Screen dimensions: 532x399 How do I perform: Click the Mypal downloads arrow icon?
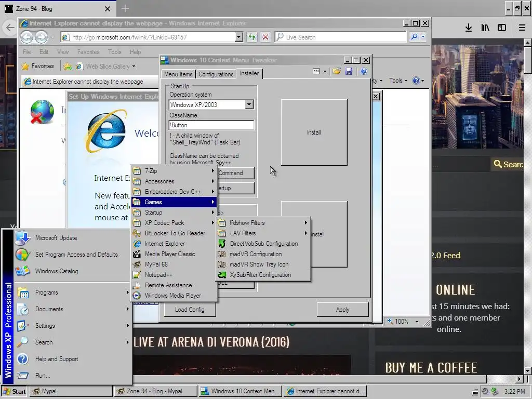coord(469,28)
